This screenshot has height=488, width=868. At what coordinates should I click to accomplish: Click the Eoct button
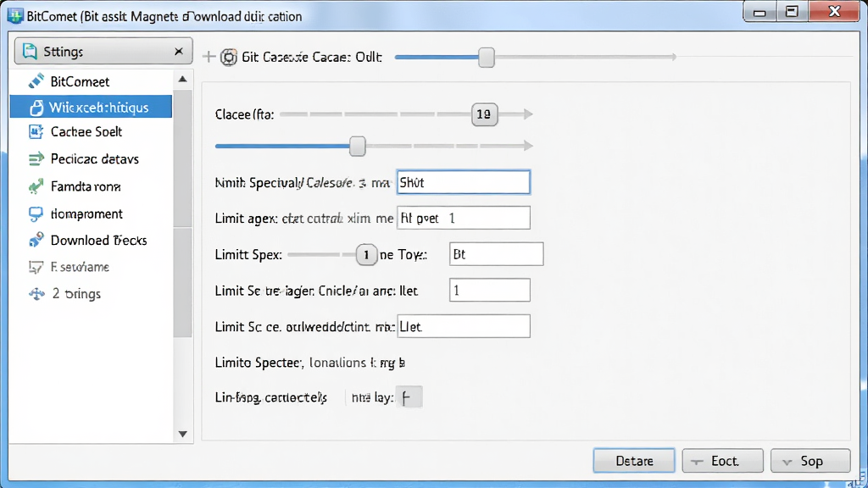[722, 460]
